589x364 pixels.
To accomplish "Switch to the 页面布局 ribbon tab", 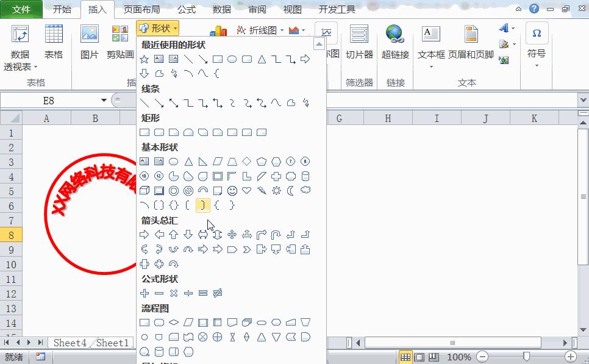I will coord(141,9).
